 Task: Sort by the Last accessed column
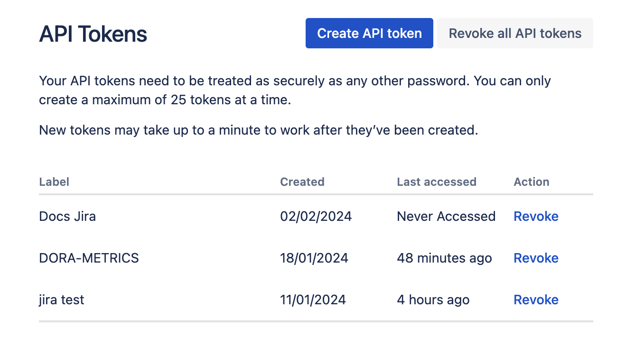click(x=437, y=182)
